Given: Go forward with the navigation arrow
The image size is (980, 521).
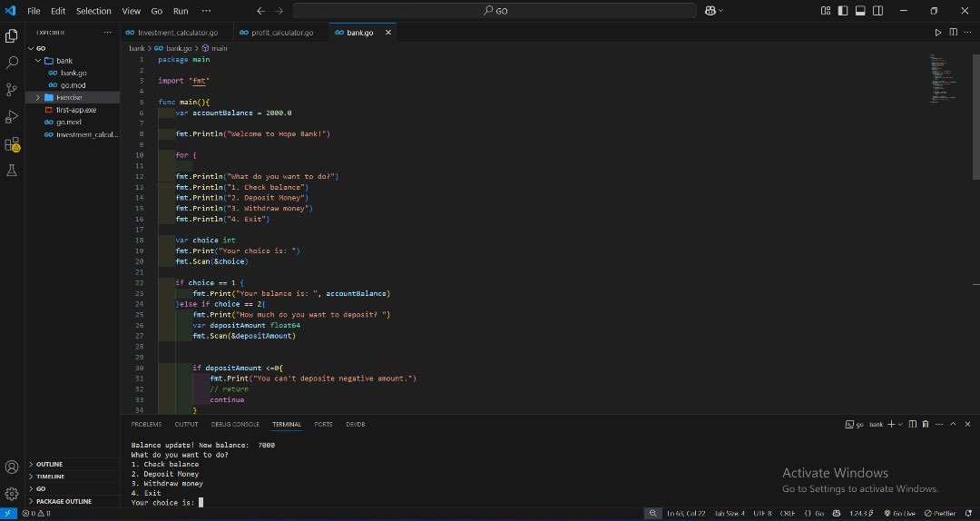Looking at the screenshot, I should pos(279,11).
